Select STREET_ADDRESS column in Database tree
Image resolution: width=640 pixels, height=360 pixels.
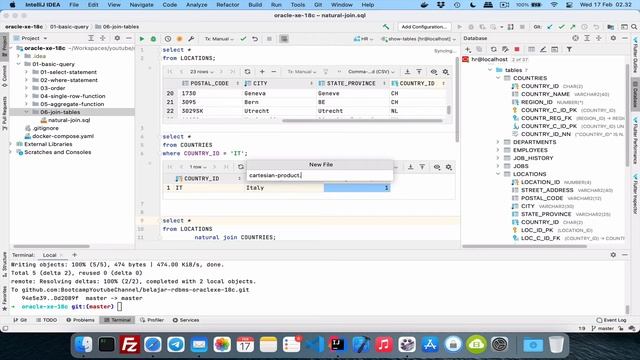(x=547, y=190)
